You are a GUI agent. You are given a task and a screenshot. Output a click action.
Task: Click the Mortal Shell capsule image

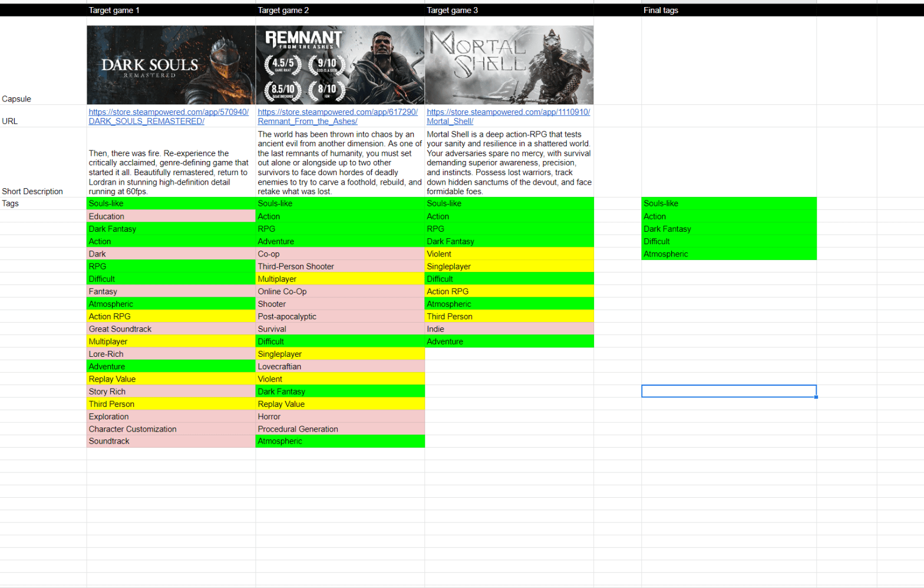(x=509, y=65)
